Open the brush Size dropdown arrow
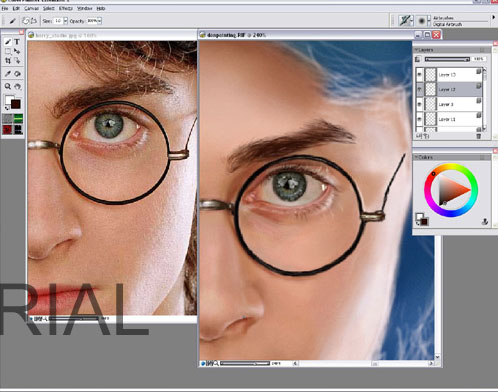 click(x=65, y=21)
